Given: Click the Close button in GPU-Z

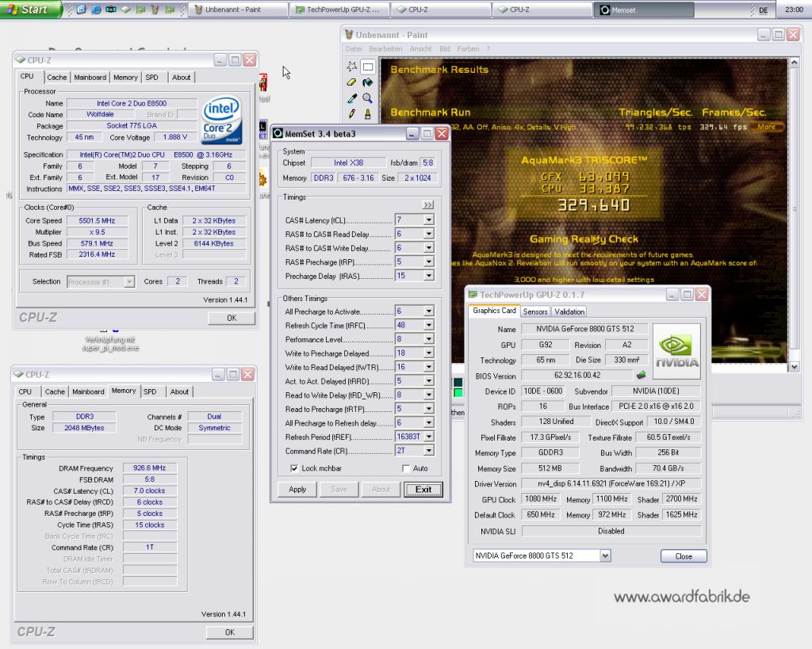Looking at the screenshot, I should (684, 555).
